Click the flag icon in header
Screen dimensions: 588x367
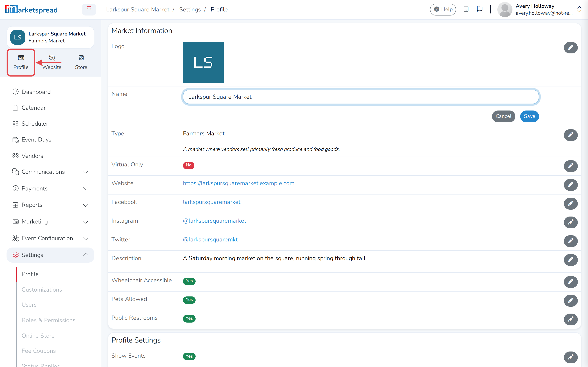(x=479, y=9)
